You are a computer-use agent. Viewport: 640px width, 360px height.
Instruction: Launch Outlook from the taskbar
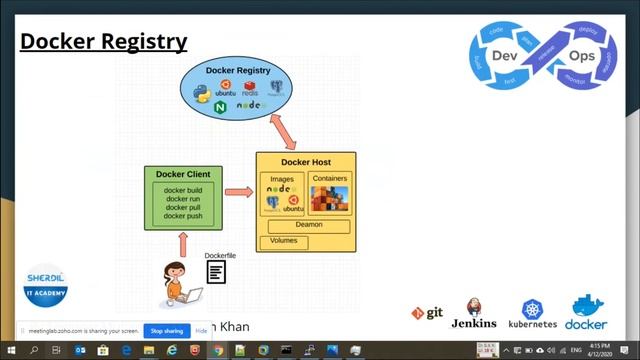tap(80, 350)
